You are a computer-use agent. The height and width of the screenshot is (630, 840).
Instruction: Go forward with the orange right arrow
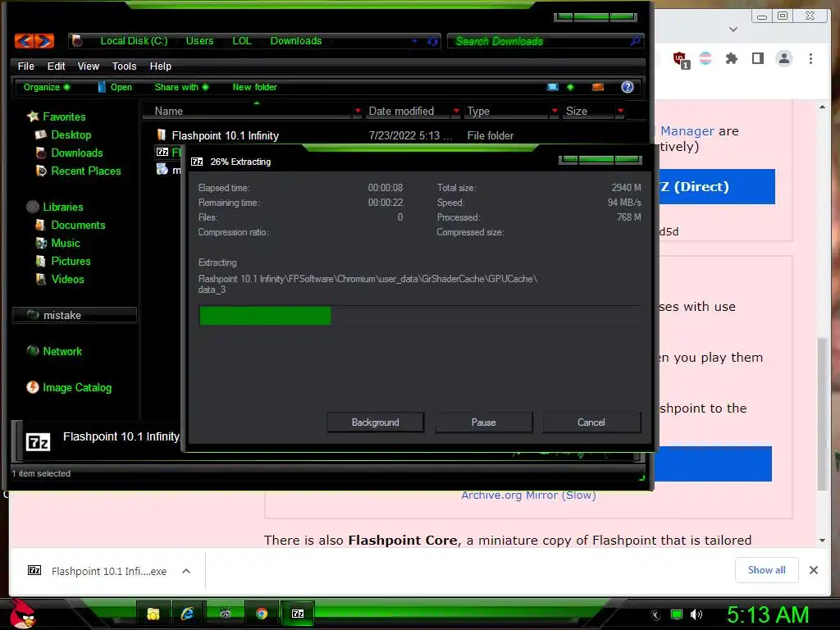pyautogui.click(x=44, y=41)
